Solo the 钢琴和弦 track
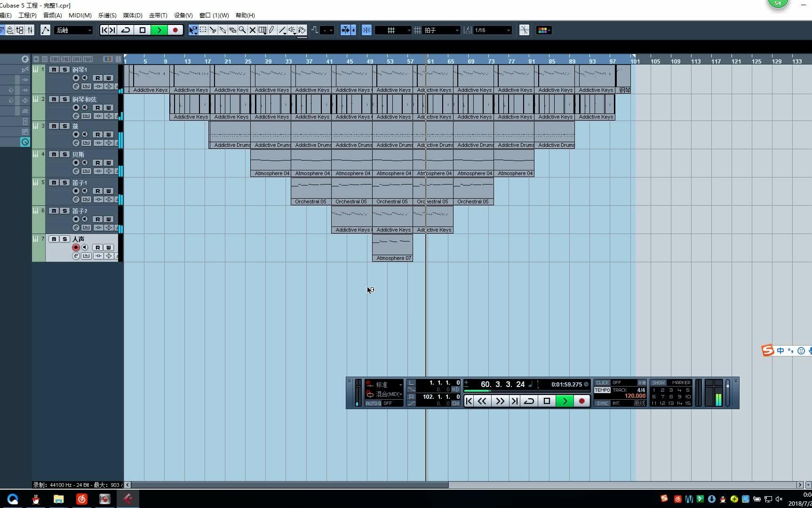812x508 pixels. point(65,99)
